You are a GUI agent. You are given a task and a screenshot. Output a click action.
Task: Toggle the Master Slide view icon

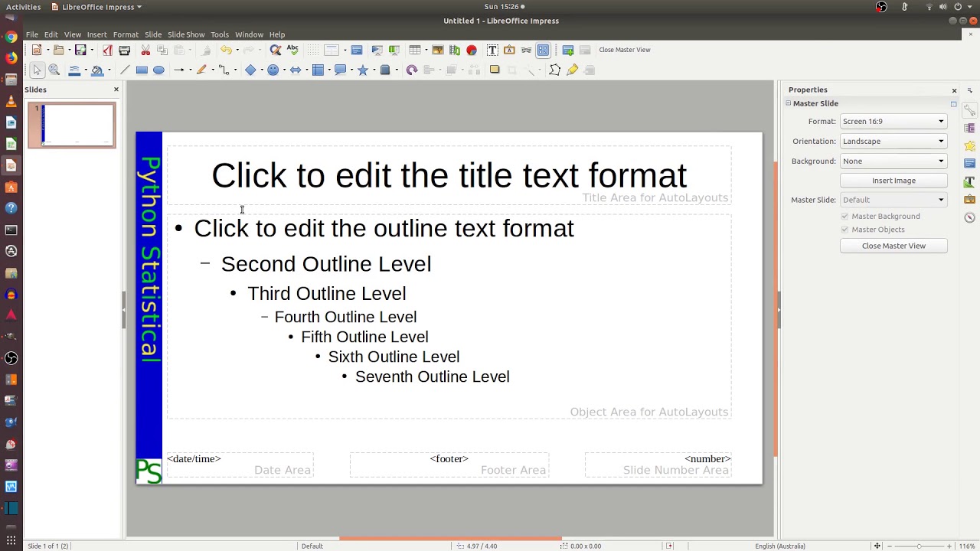coord(543,50)
